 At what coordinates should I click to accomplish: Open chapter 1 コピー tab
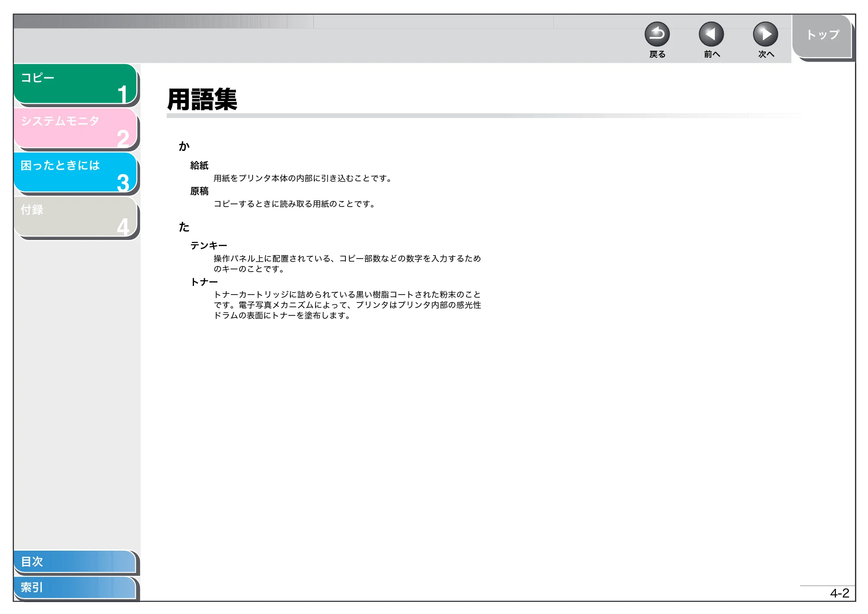tap(76, 84)
